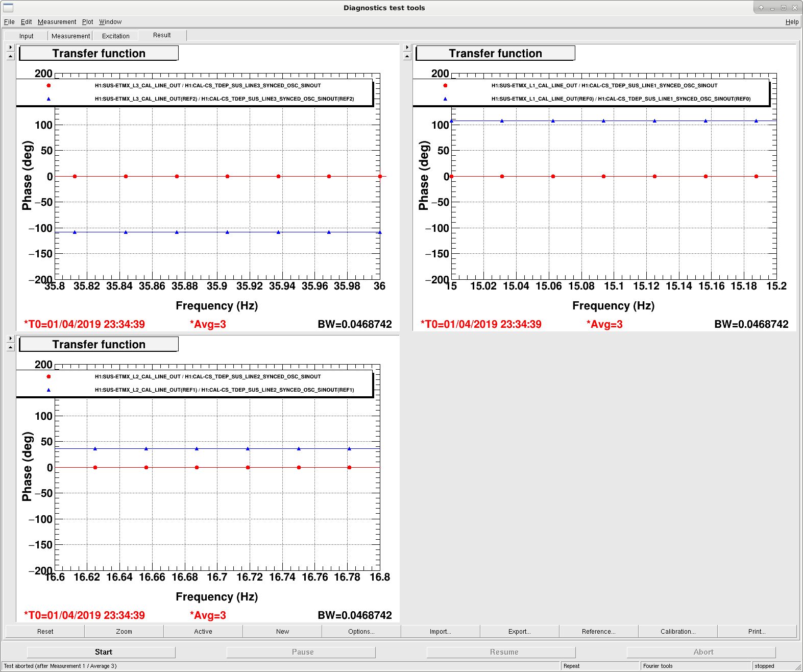The height and width of the screenshot is (672, 803).
Task: Click the Transfer function title of the 15–15.2 Hz plot
Action: pyautogui.click(x=495, y=54)
